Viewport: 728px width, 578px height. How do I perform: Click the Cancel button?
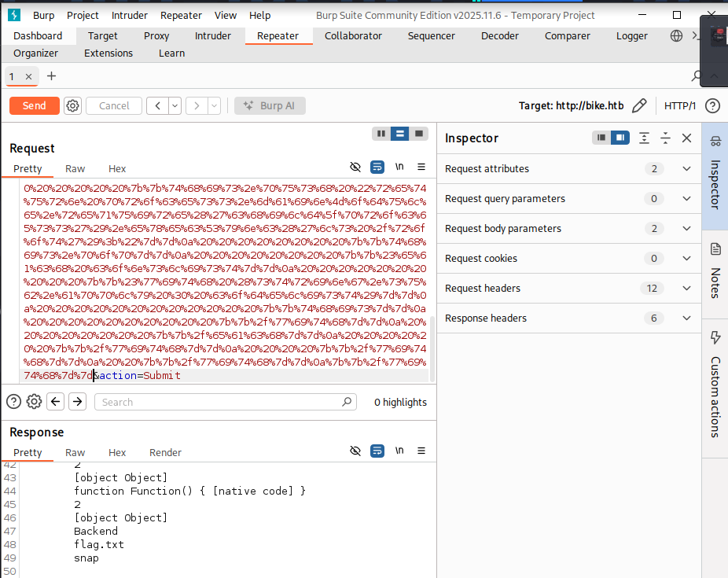point(113,105)
